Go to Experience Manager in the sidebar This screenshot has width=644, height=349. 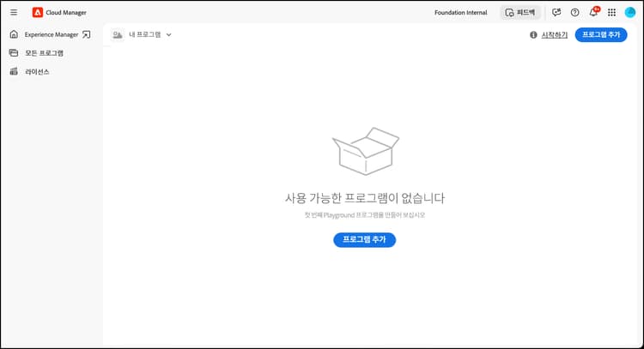[52, 35]
